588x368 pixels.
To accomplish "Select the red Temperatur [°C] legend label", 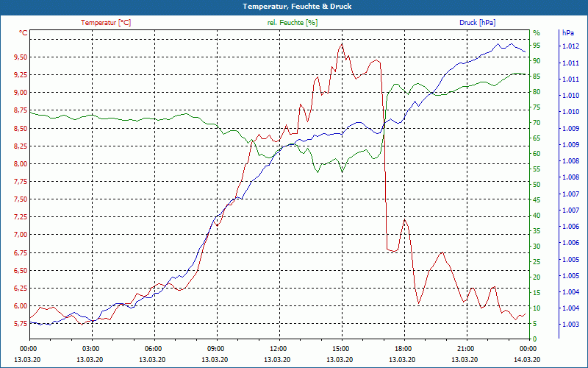I will tap(106, 23).
